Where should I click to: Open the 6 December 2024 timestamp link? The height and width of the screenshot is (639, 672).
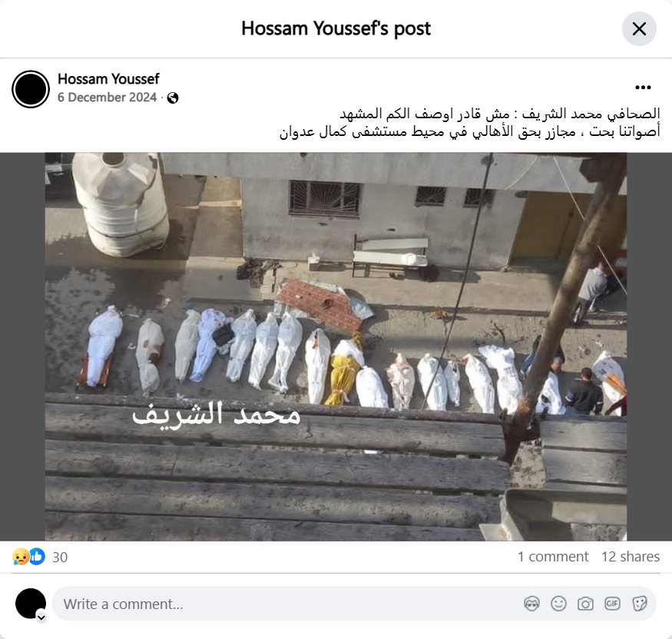click(x=108, y=98)
